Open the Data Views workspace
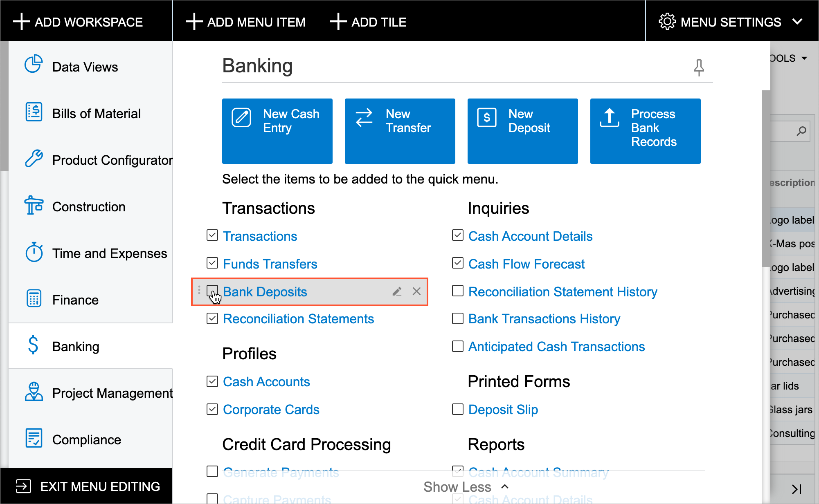The height and width of the screenshot is (504, 819). [x=85, y=67]
